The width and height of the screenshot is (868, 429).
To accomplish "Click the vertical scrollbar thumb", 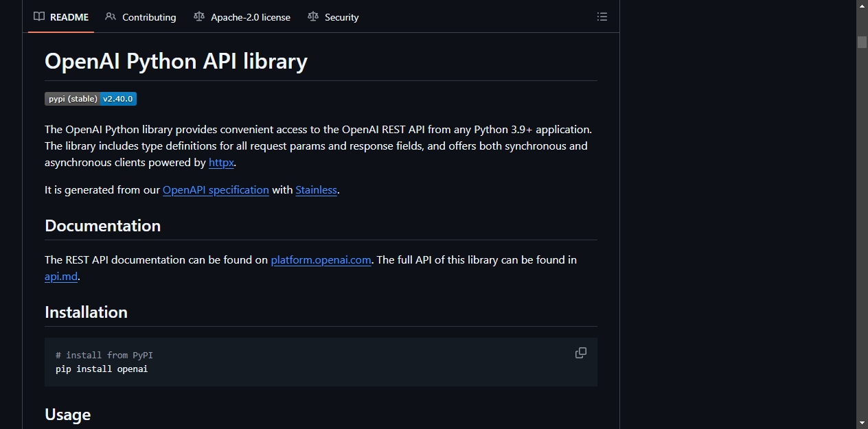I will (x=862, y=42).
